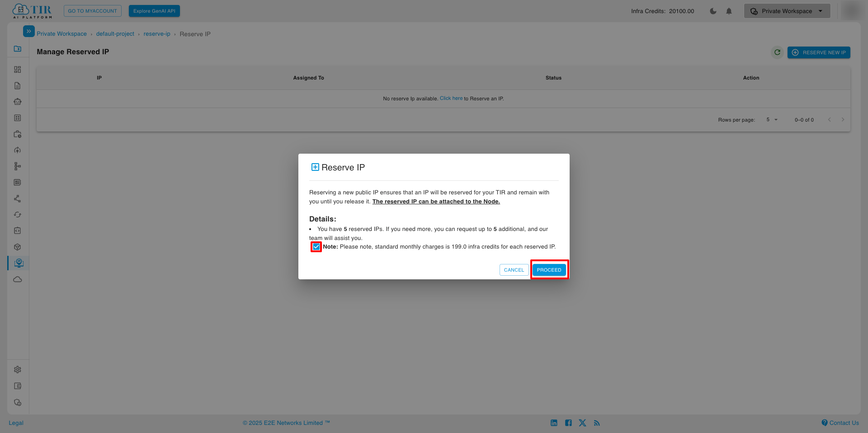Click Explore GenAI API button
The image size is (868, 433).
[x=154, y=11]
